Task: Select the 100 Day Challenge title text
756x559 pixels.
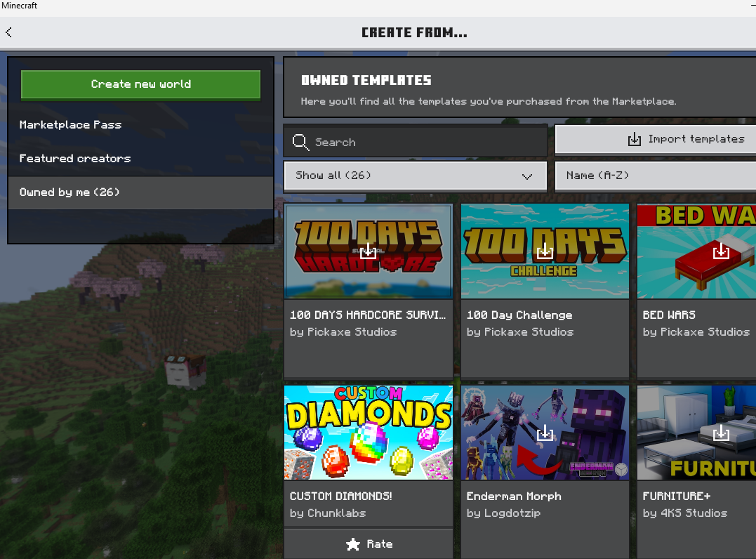Action: [x=519, y=315]
